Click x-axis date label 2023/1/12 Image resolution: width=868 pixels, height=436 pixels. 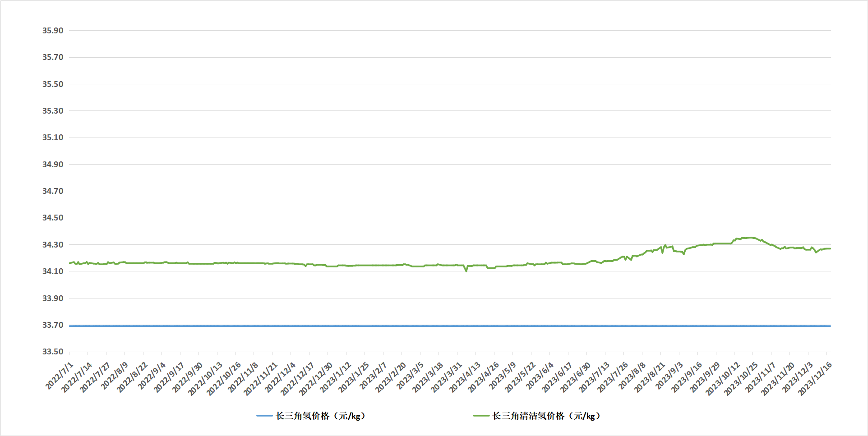click(336, 376)
